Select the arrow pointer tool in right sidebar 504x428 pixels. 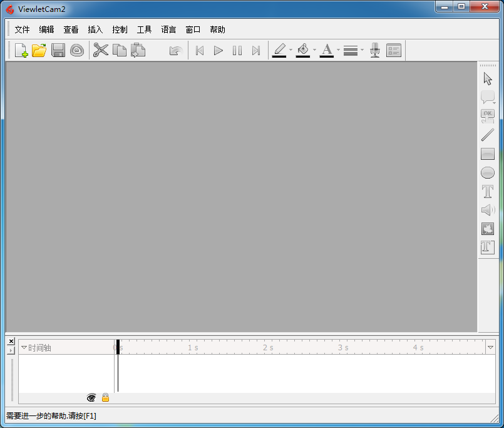[x=488, y=79]
